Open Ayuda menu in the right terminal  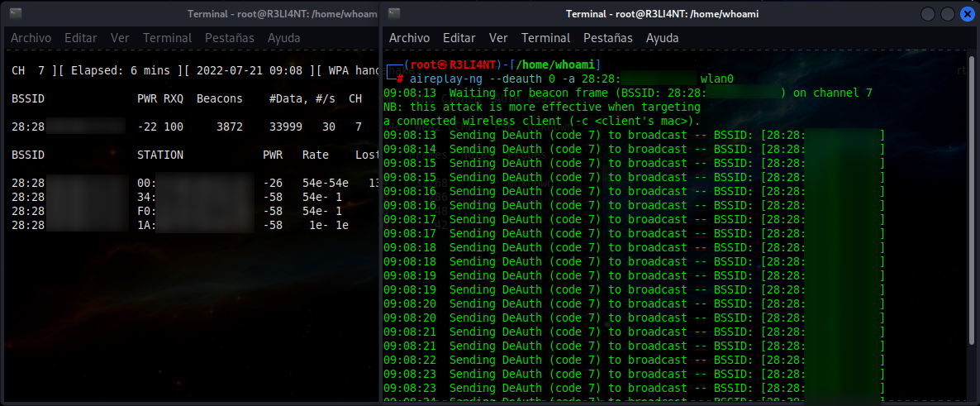[x=663, y=38]
